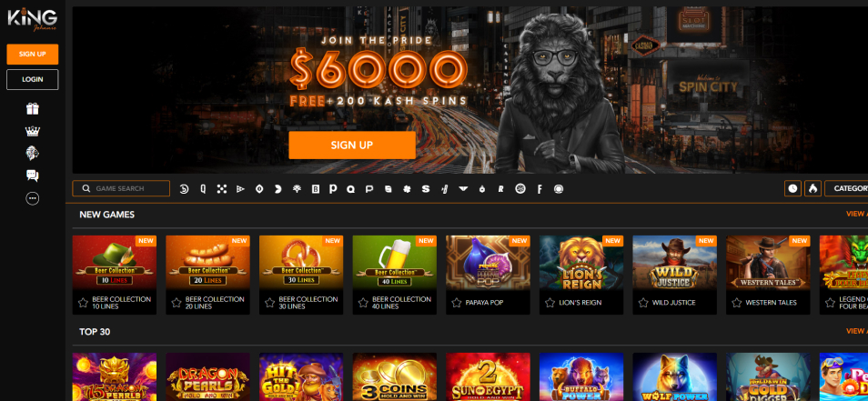Filter by the 'S' provider icon
Viewport: 868px width, 401px height.
[x=425, y=189]
